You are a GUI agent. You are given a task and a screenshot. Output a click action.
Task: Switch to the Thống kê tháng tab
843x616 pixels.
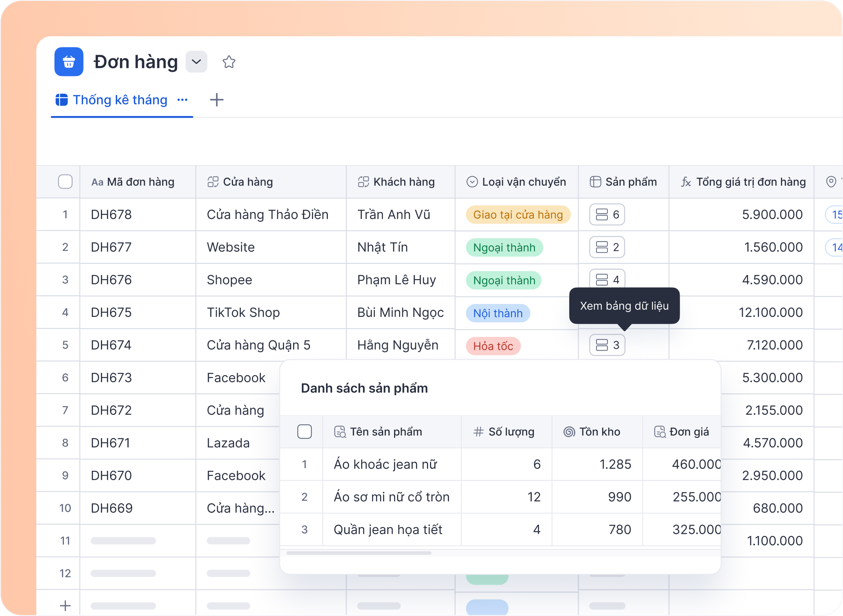[120, 100]
